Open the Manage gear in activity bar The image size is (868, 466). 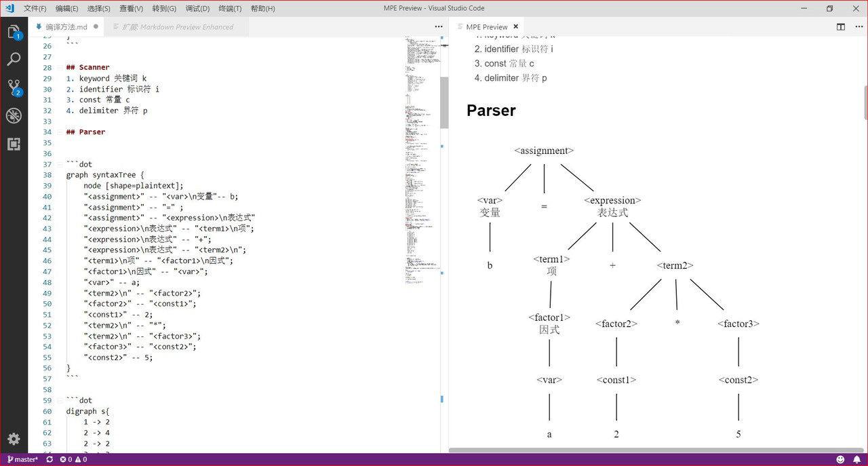(x=14, y=439)
